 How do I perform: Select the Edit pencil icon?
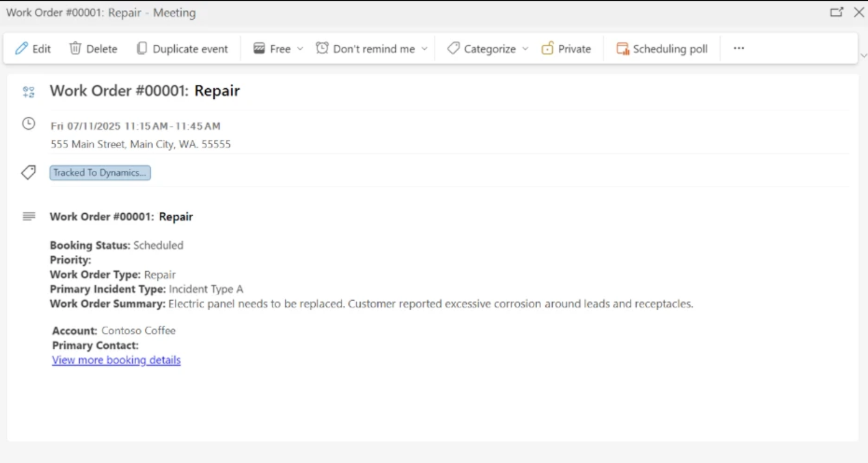(23, 48)
